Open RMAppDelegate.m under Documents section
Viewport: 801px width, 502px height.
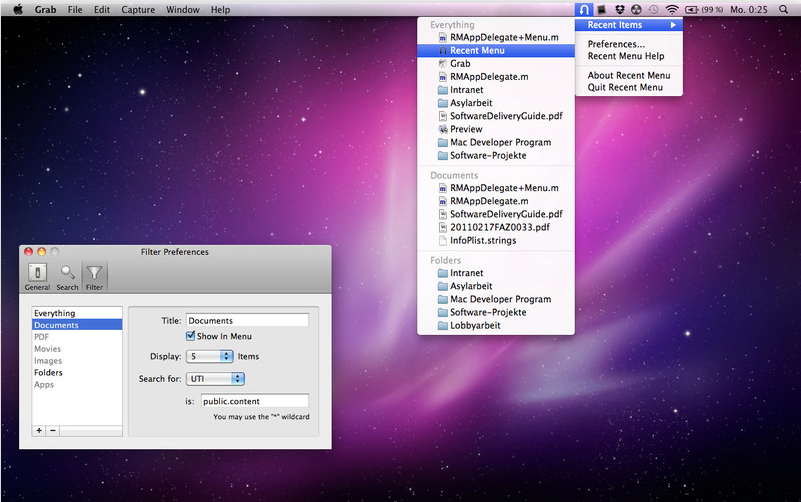(496, 201)
